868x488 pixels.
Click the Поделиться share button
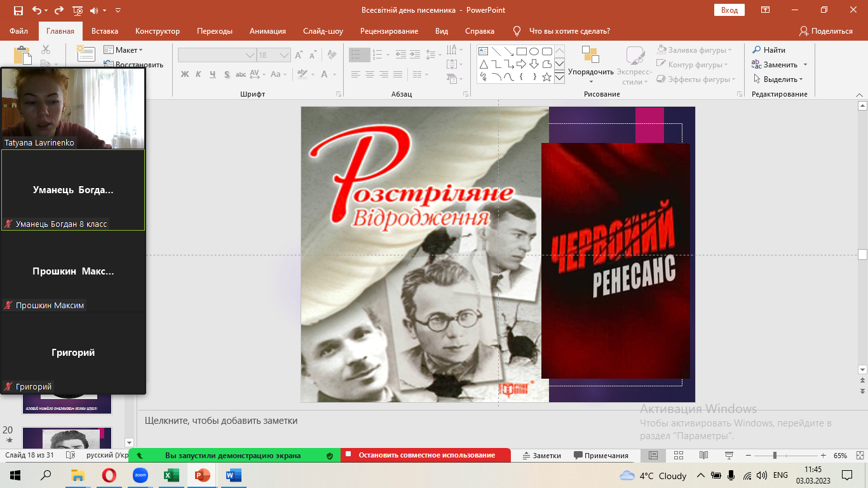(x=826, y=31)
